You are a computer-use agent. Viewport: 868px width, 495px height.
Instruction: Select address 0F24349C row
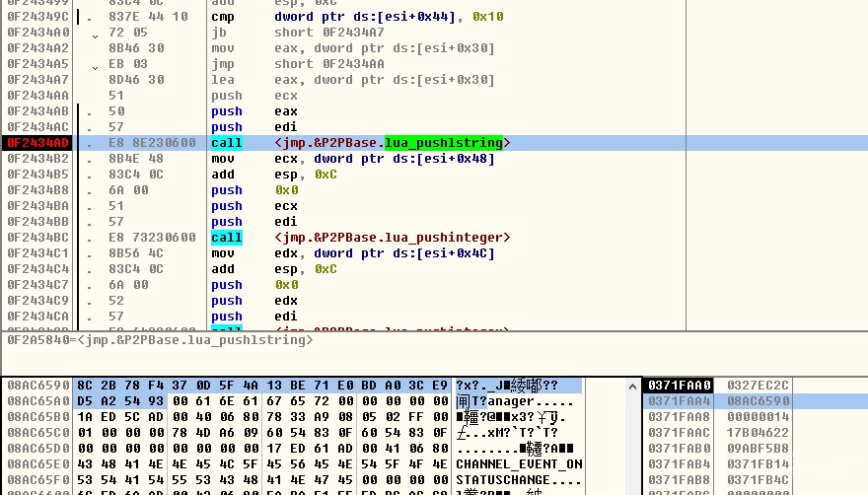click(37, 17)
